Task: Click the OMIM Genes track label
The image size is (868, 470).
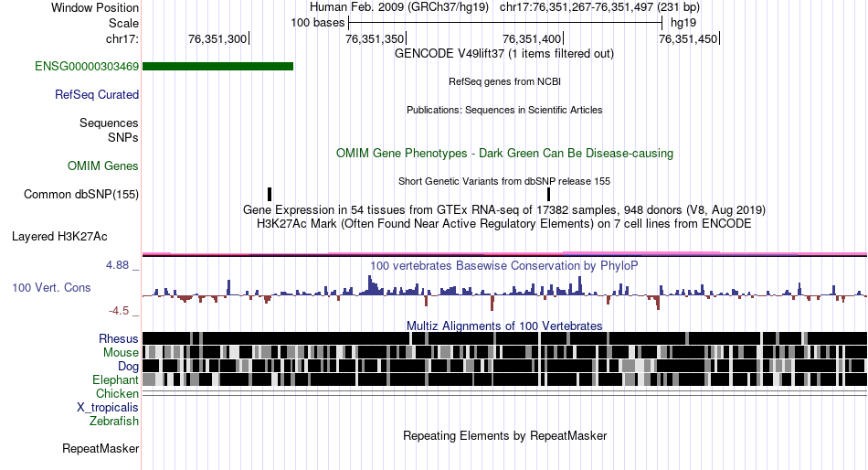Action: click(x=102, y=166)
